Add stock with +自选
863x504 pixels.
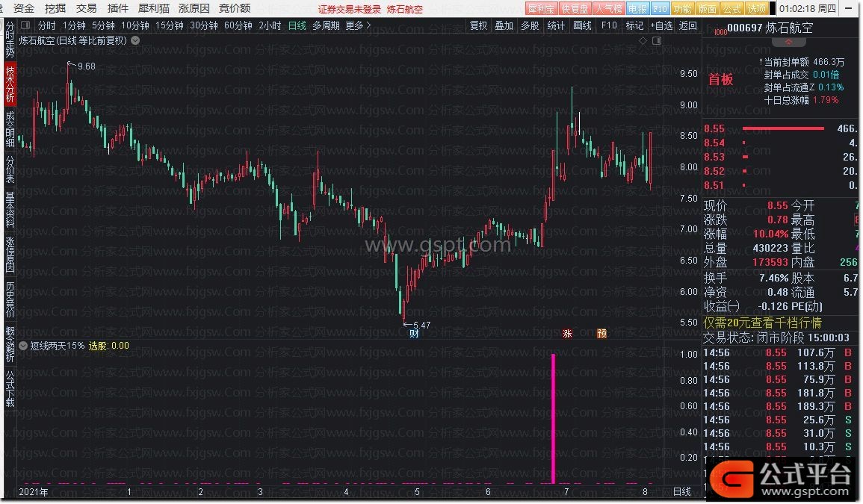click(661, 25)
